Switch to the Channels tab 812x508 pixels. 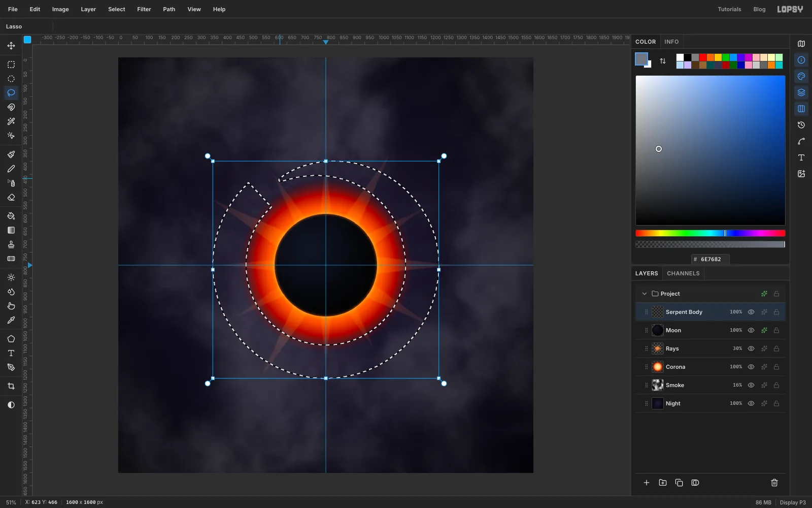coord(683,273)
